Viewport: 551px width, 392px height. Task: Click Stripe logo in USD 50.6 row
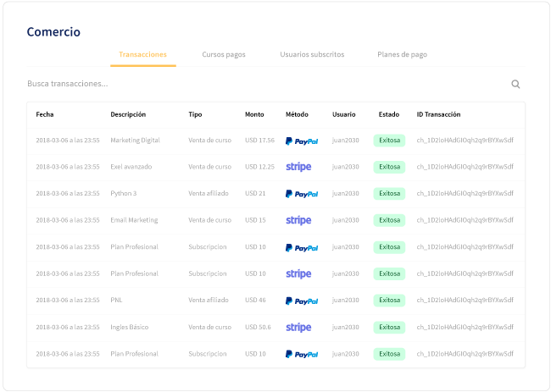click(298, 327)
